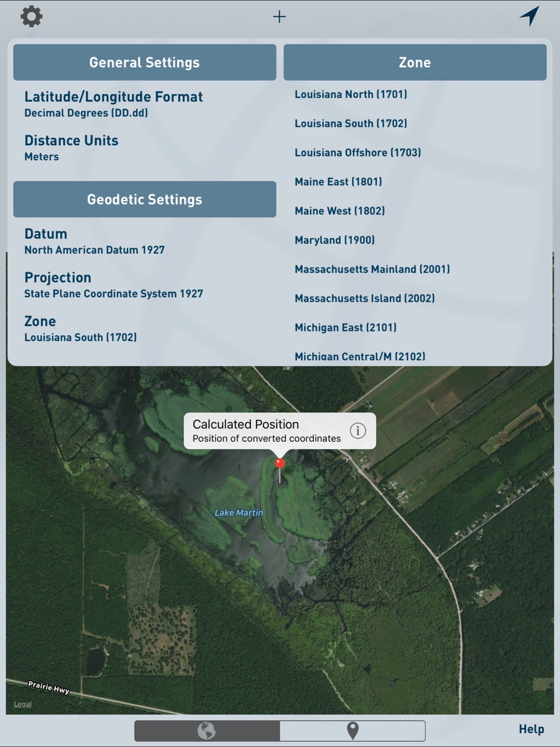This screenshot has width=560, height=747.
Task: Change the Latitude/Longitude Format setting
Action: (x=144, y=104)
